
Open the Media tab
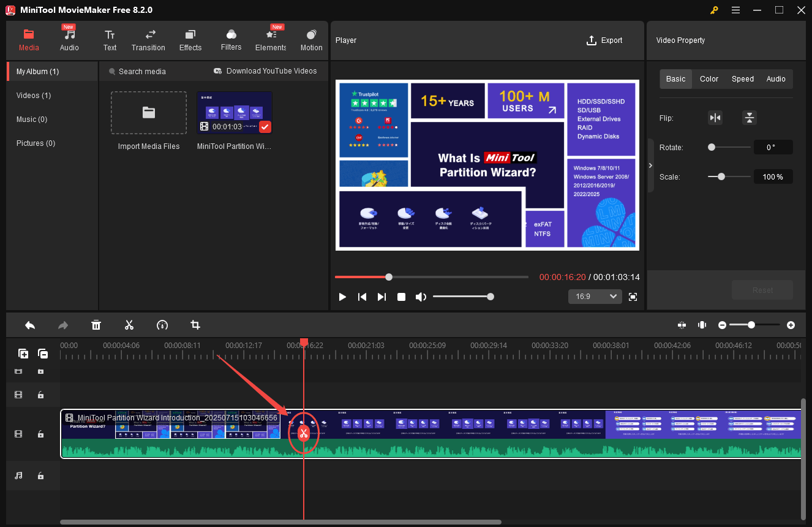tap(29, 40)
